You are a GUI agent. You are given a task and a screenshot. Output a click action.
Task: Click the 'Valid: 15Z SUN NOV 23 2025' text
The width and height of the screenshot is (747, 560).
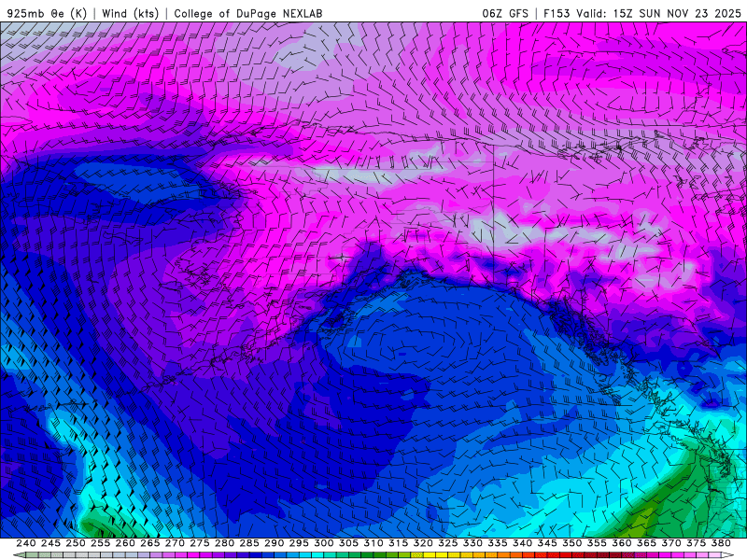click(x=658, y=13)
